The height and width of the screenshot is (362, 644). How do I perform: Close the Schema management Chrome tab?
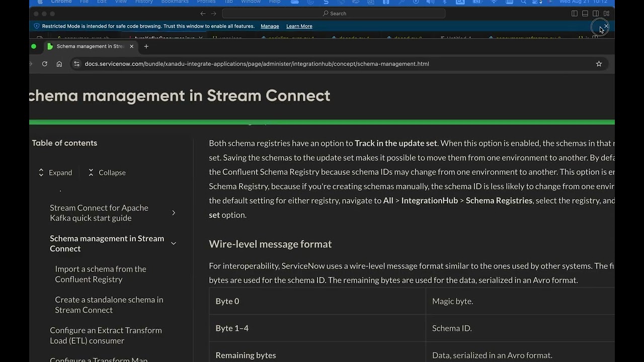click(x=132, y=46)
